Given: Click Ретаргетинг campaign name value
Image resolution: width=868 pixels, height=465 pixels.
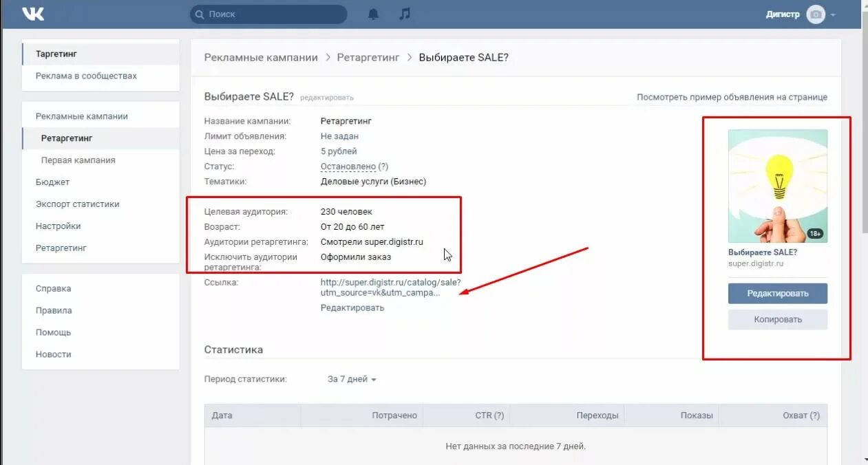Looking at the screenshot, I should click(346, 121).
